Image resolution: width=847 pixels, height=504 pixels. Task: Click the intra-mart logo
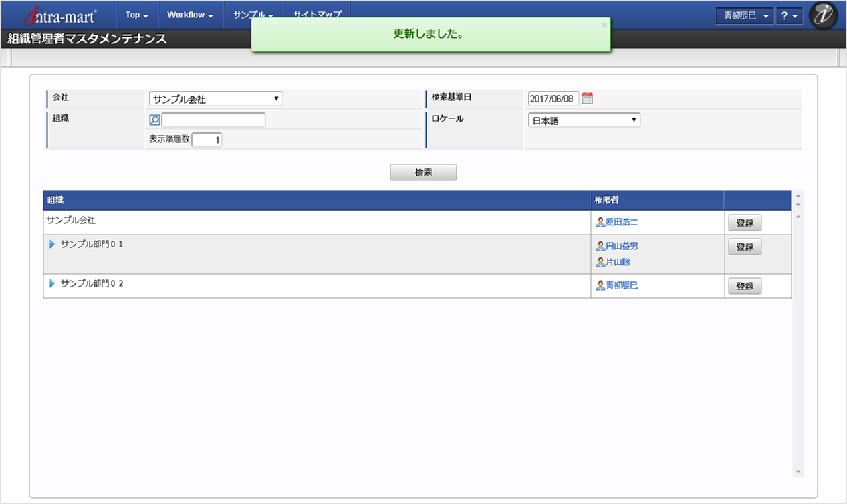60,16
